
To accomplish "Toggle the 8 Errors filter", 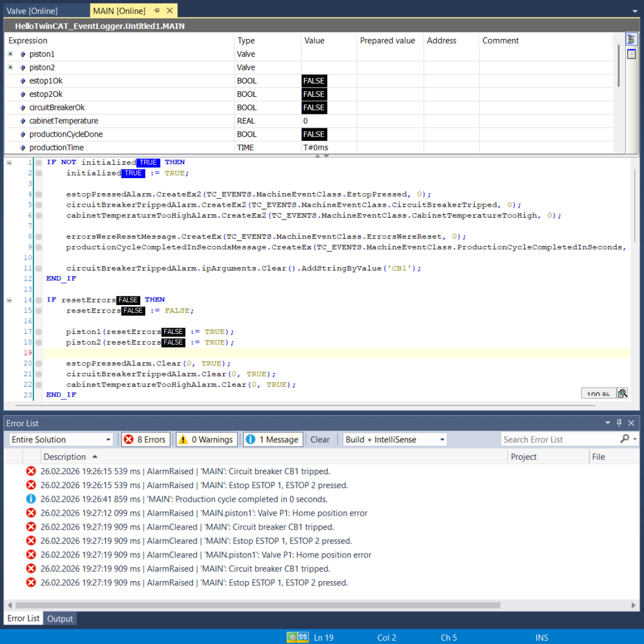I will [145, 440].
